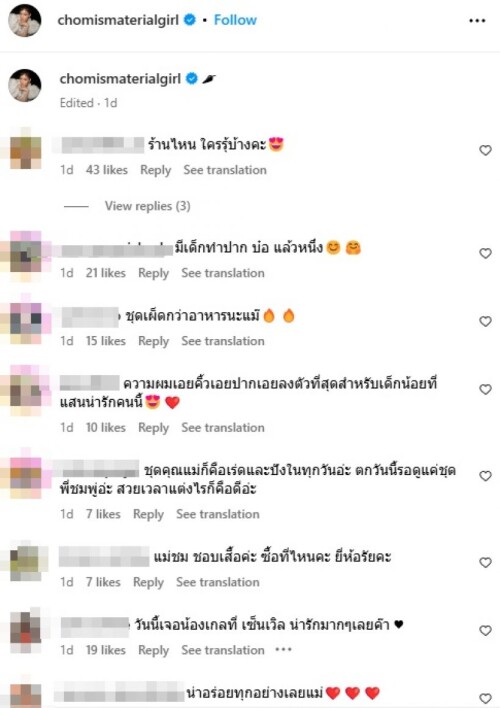Expand View replies (3)

(147, 206)
